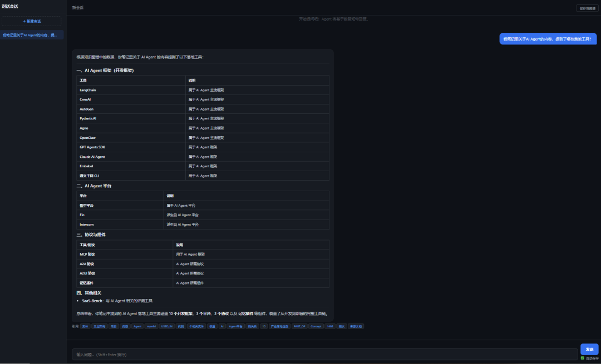
Task: Focus the question input field at bottom
Action: 324,355
